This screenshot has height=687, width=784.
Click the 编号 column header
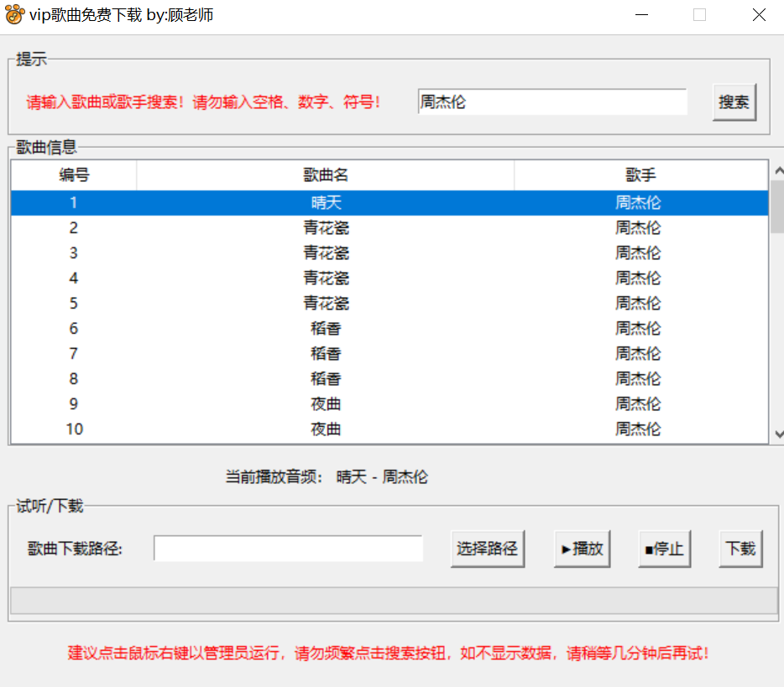coord(74,175)
